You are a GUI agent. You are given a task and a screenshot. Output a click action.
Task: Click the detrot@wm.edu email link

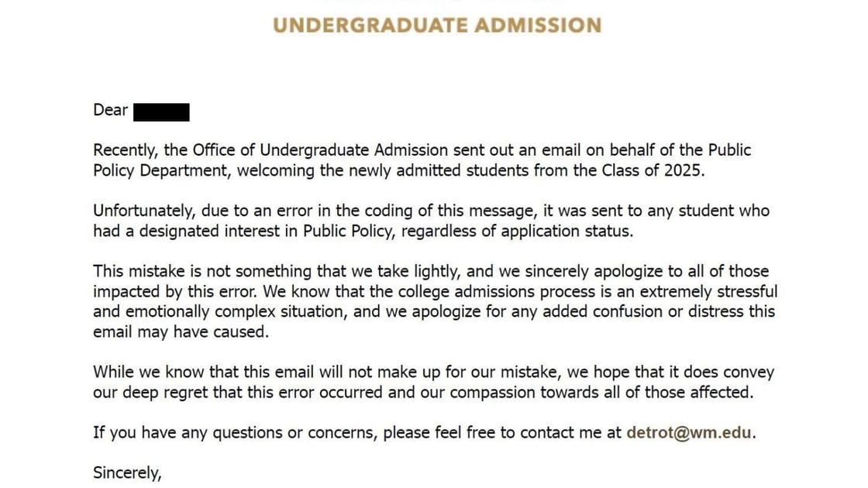point(689,432)
